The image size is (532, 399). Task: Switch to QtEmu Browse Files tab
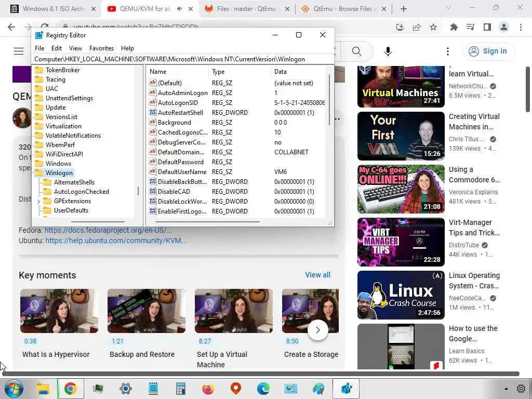[x=343, y=9]
